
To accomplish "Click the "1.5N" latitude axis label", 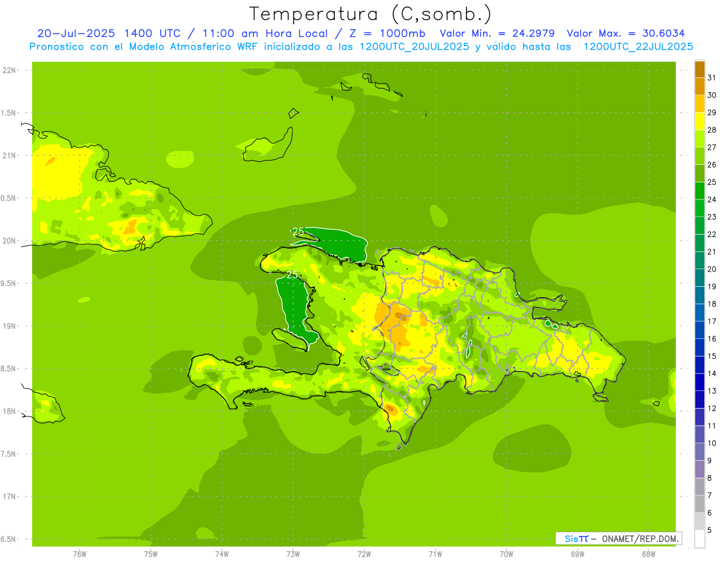I will (9, 113).
